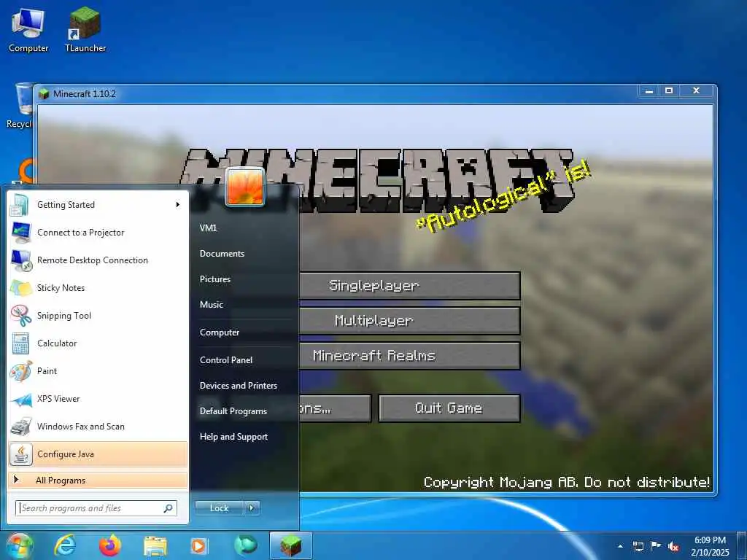Launch Remote Desktop Connection text entry
Image resolution: width=747 pixels, height=560 pixels.
coord(93,260)
